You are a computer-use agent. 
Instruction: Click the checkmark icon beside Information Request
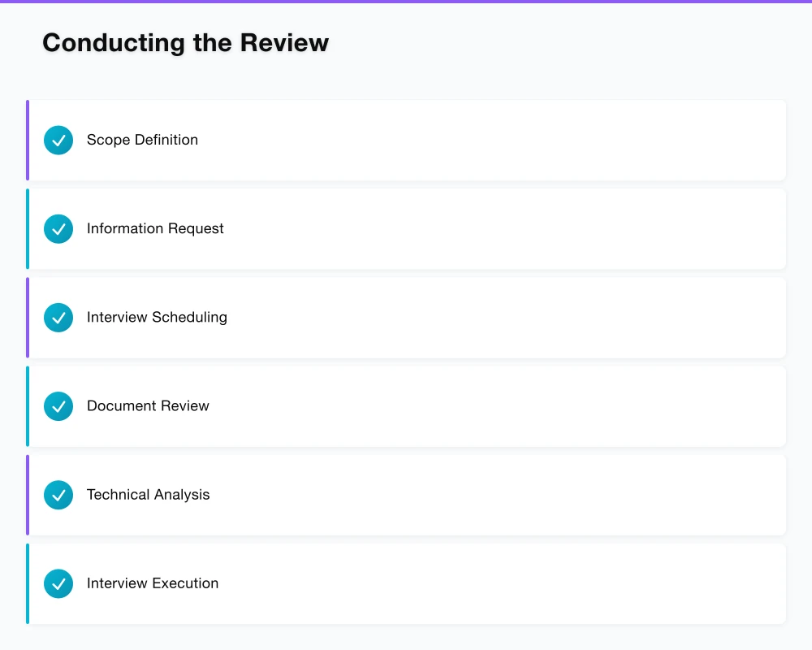coord(58,229)
